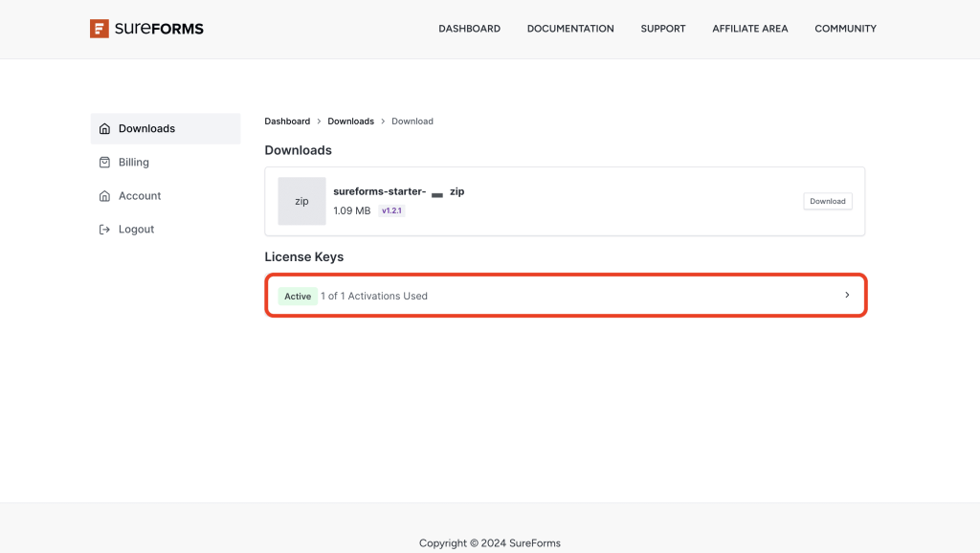Viewport: 980px width, 553px height.
Task: Open Account via its house icon
Action: [x=104, y=195]
